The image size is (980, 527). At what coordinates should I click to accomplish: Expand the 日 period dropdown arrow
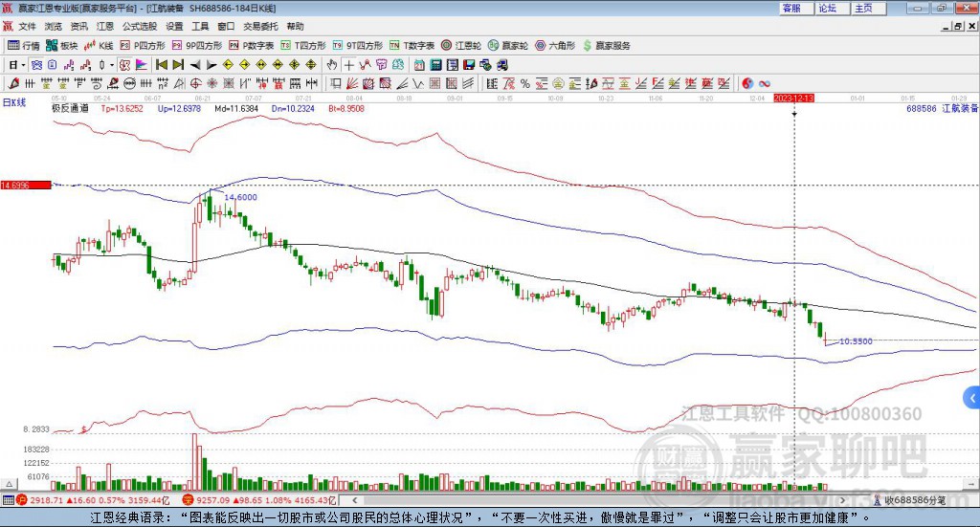point(23,65)
